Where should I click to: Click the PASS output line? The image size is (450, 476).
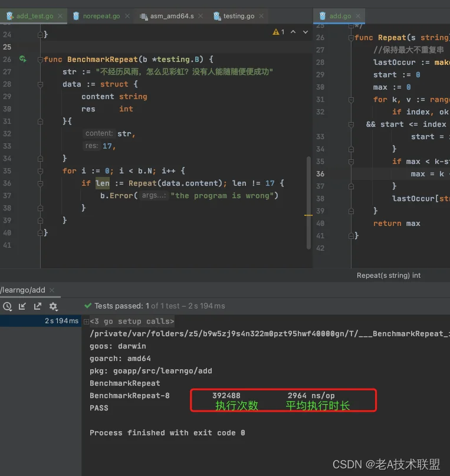[x=99, y=408]
